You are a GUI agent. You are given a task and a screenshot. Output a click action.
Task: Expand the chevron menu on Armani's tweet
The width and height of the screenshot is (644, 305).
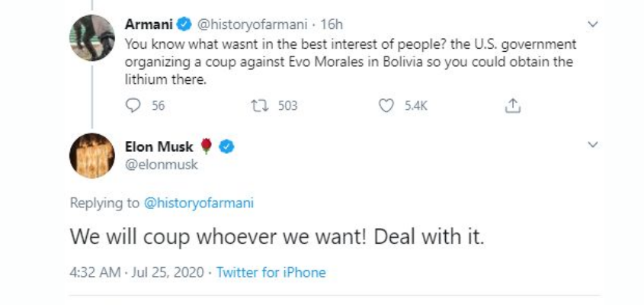594,24
